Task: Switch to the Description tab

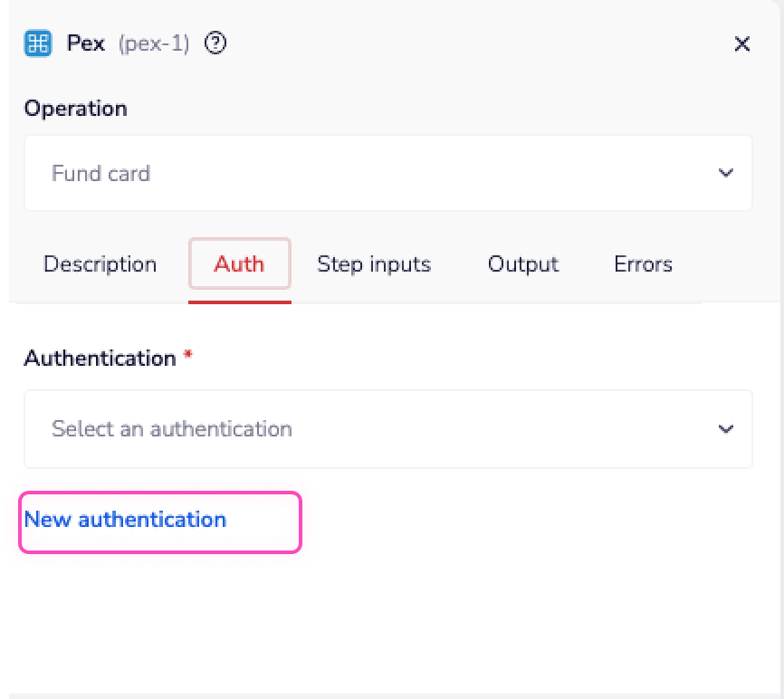Action: pyautogui.click(x=100, y=264)
